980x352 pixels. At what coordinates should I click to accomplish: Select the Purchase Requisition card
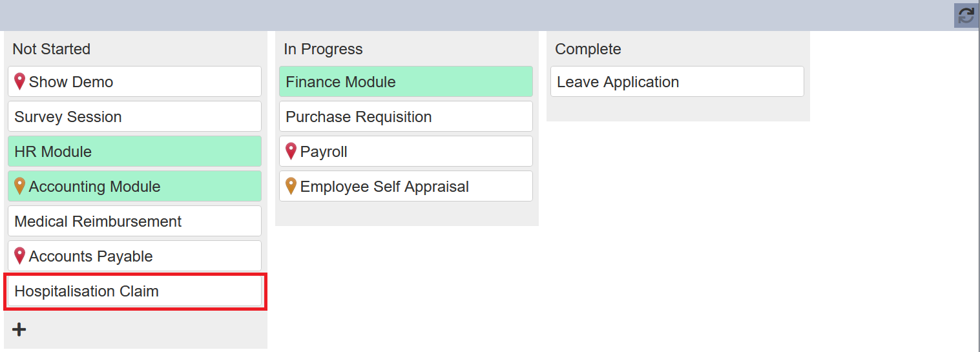[x=406, y=116]
